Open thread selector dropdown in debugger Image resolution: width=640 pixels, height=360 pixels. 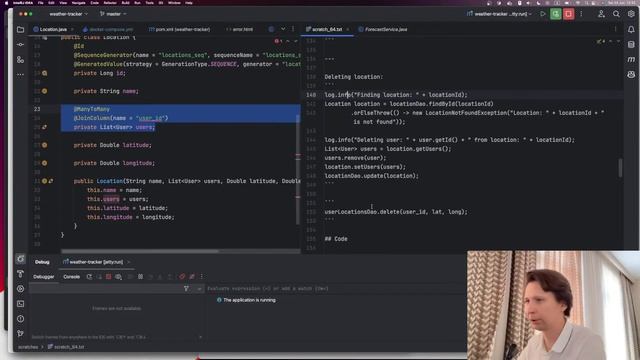point(199,289)
